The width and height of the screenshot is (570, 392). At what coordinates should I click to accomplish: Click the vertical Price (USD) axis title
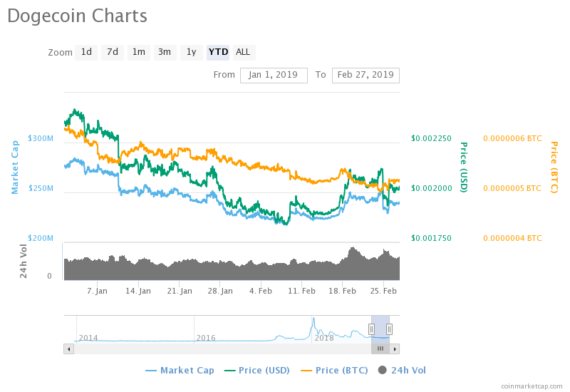pyautogui.click(x=464, y=167)
